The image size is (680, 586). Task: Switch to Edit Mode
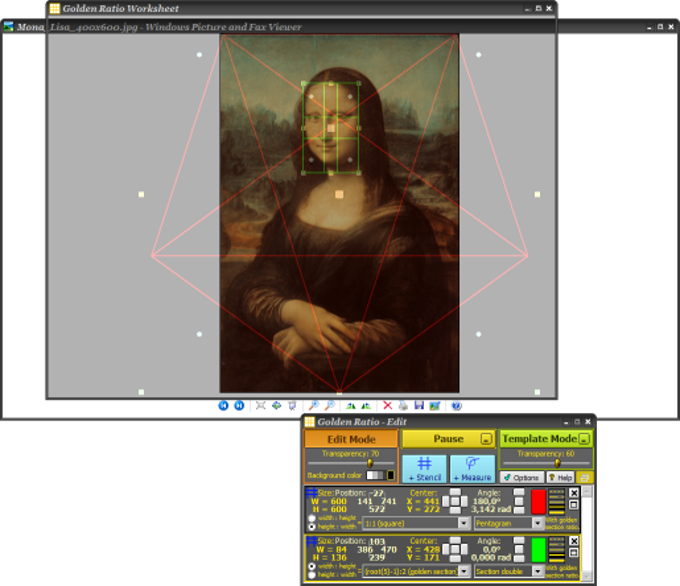(x=351, y=439)
